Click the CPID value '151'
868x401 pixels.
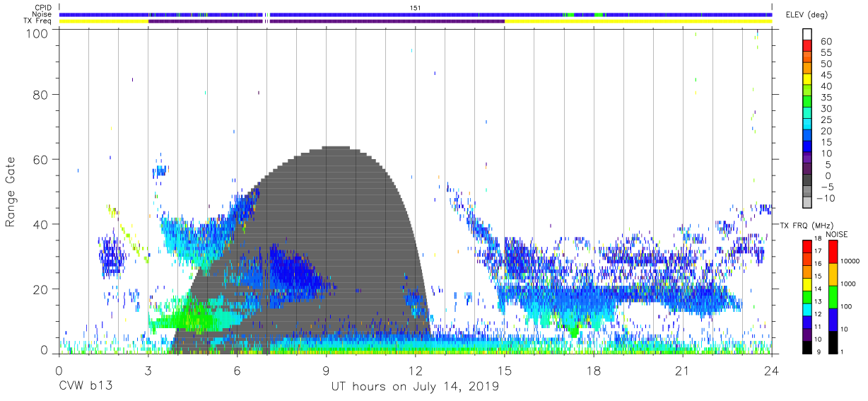(416, 8)
